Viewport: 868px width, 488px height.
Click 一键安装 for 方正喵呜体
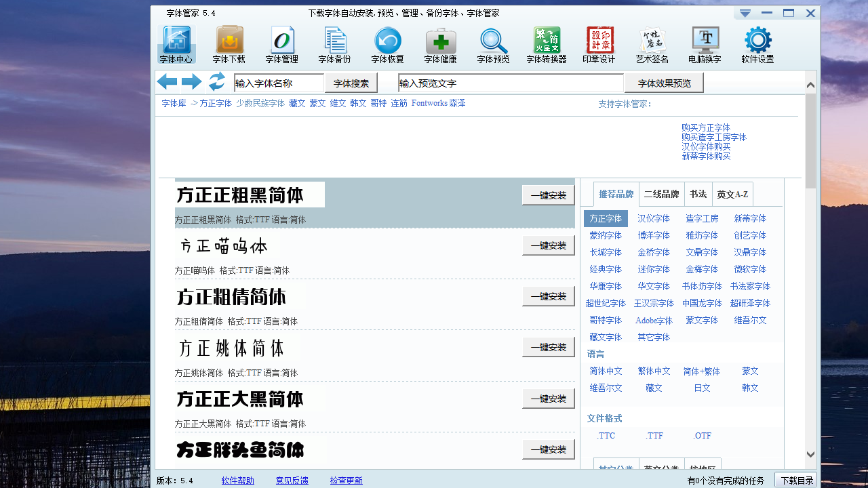[548, 246]
